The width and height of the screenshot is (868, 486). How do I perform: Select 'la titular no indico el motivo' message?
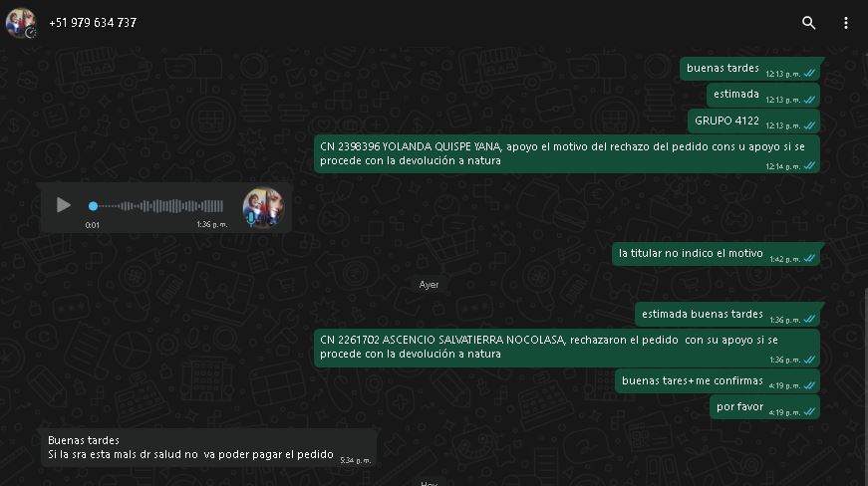tap(716, 254)
